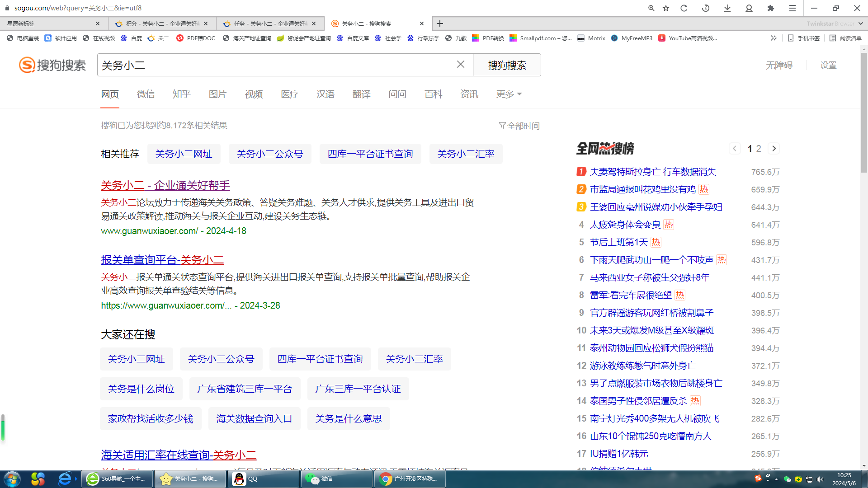Clear the search box with the X icon
Screen dimensions: 868x488
point(461,65)
